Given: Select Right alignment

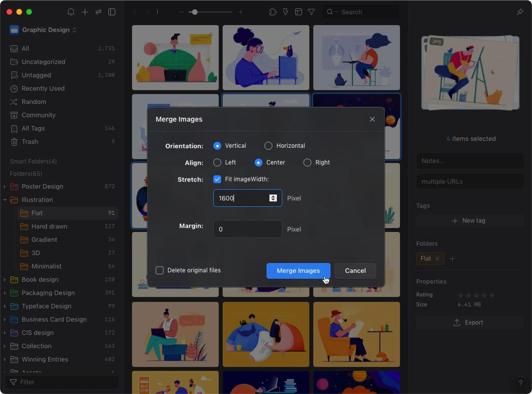Looking at the screenshot, I should coord(307,163).
